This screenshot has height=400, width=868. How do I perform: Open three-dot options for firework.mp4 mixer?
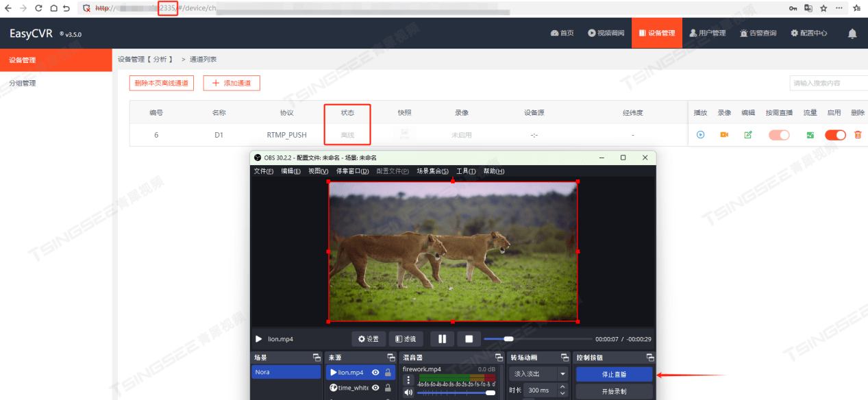click(x=409, y=379)
